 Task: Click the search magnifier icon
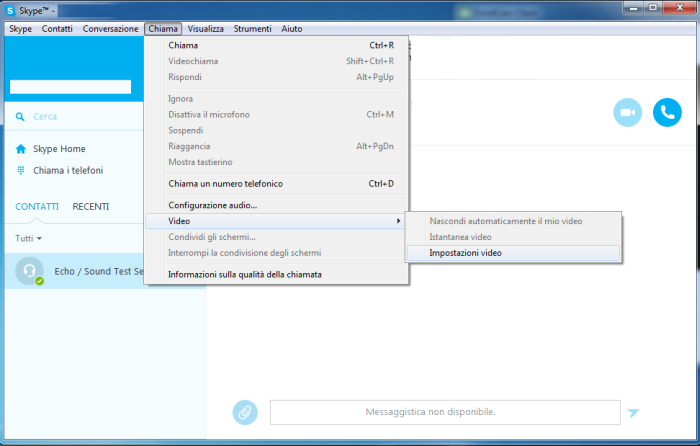[x=20, y=117]
